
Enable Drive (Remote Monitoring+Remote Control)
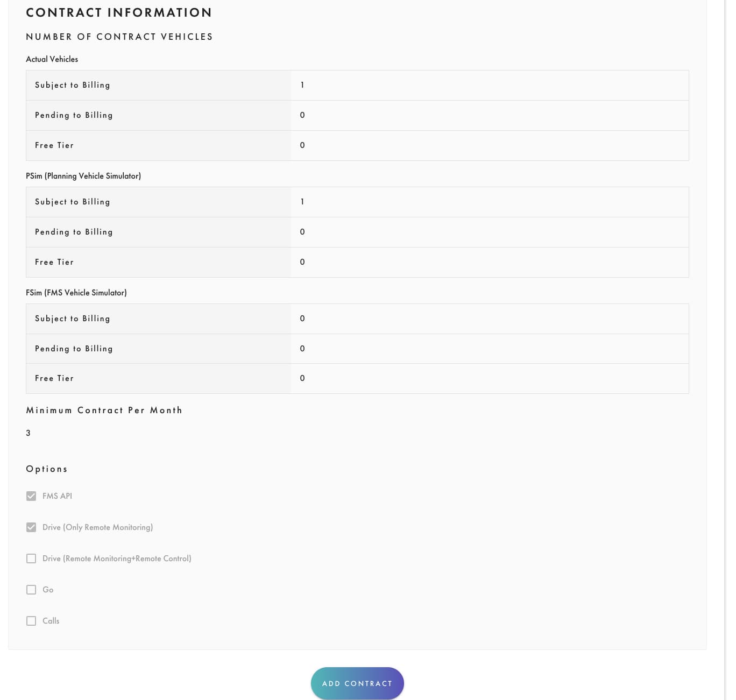tap(31, 558)
